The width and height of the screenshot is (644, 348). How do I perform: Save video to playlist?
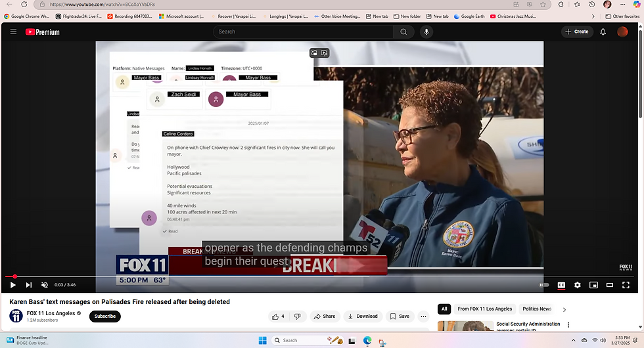400,316
